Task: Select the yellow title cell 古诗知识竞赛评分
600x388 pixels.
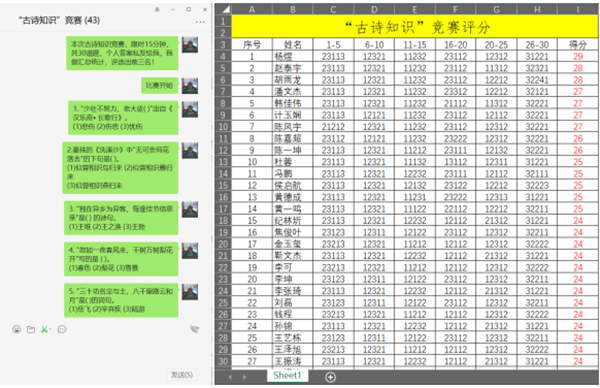Action: tap(415, 26)
